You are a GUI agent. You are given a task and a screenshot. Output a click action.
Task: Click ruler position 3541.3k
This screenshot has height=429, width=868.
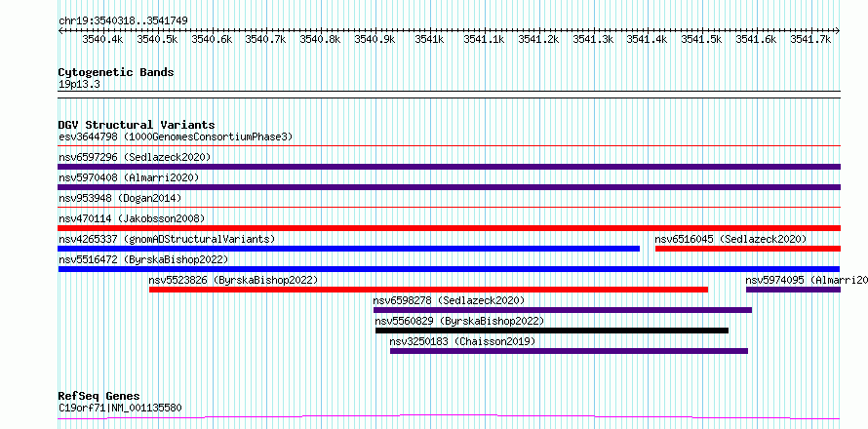pyautogui.click(x=593, y=39)
